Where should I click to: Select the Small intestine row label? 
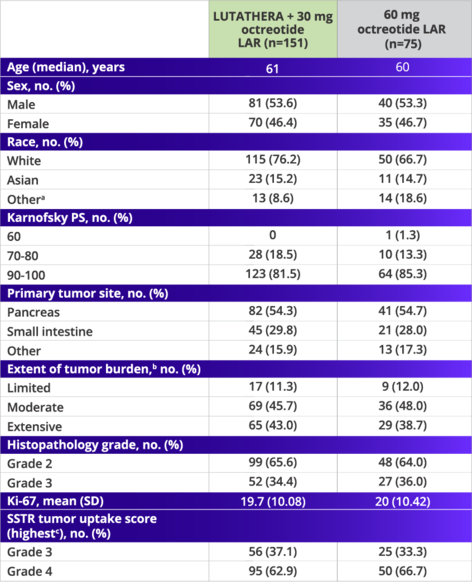(x=50, y=332)
